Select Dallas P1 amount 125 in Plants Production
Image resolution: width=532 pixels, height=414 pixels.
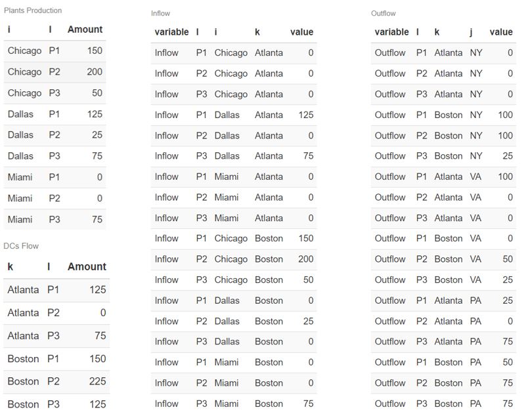pyautogui.click(x=95, y=114)
